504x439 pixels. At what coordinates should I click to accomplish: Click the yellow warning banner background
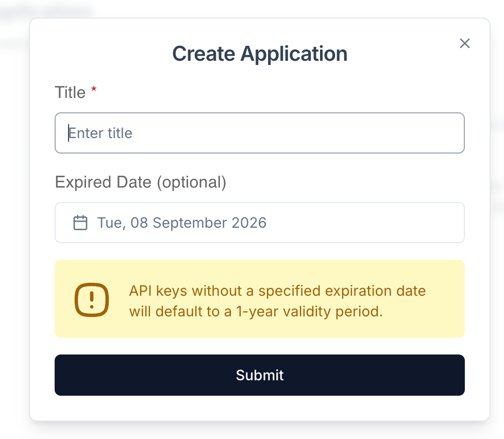(x=443, y=325)
